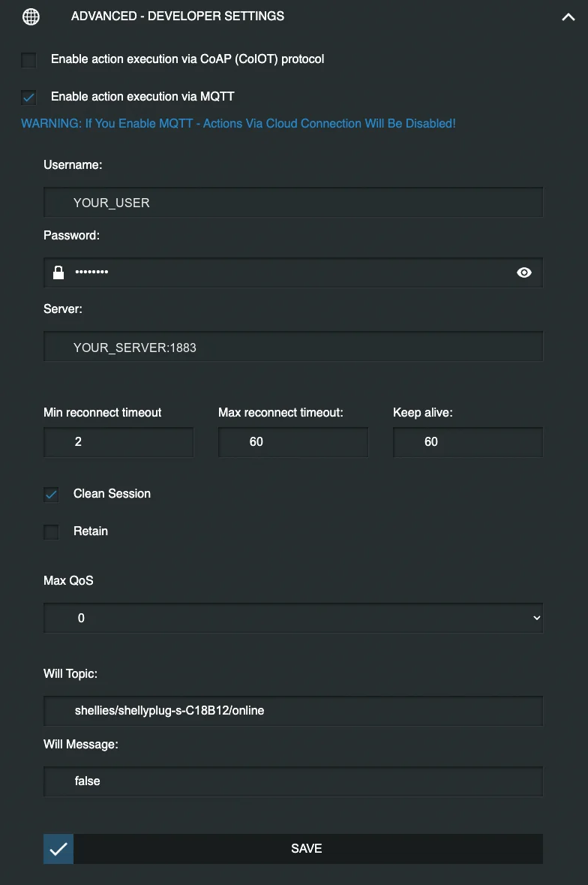Uncheck the Clean Session checkbox
The image size is (588, 885).
pos(51,495)
